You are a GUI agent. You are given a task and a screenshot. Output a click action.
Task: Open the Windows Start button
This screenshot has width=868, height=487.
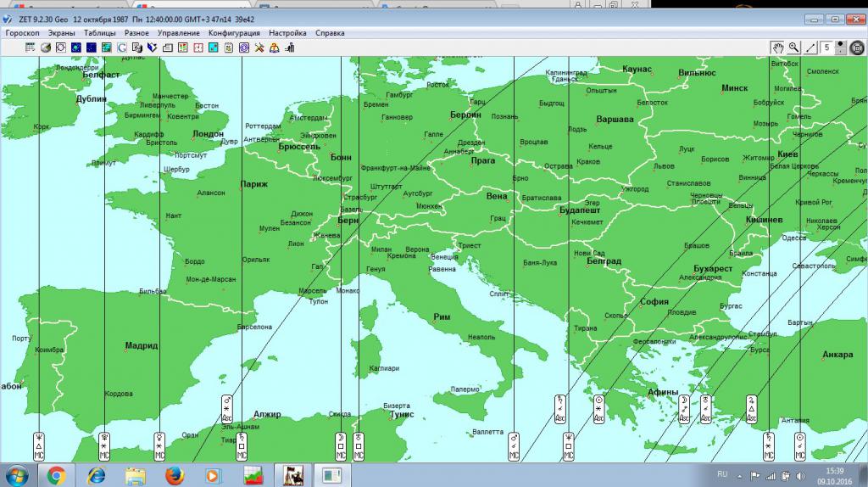pyautogui.click(x=17, y=475)
